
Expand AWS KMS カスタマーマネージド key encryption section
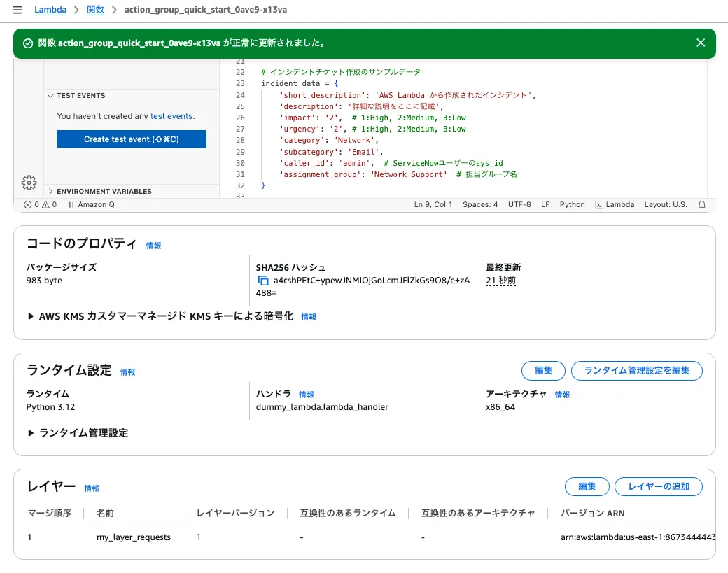click(160, 316)
